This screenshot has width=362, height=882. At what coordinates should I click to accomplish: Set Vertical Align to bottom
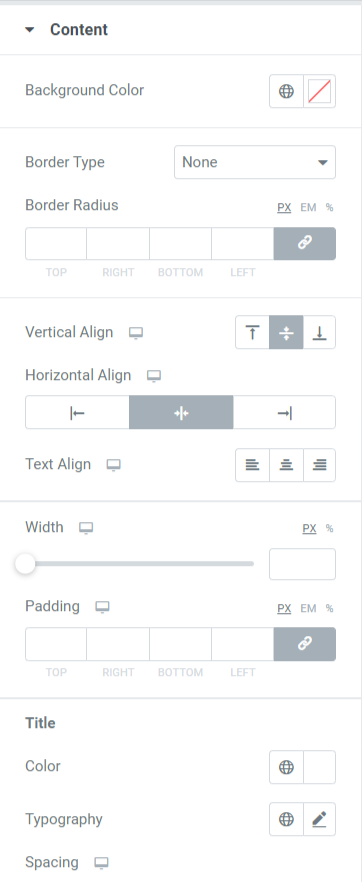coord(319,332)
